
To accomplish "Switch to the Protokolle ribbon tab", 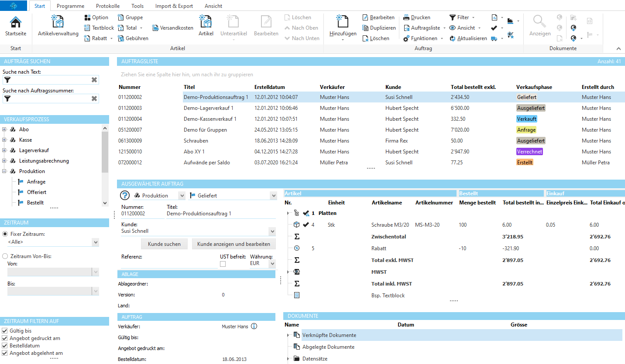I will pos(107,6).
